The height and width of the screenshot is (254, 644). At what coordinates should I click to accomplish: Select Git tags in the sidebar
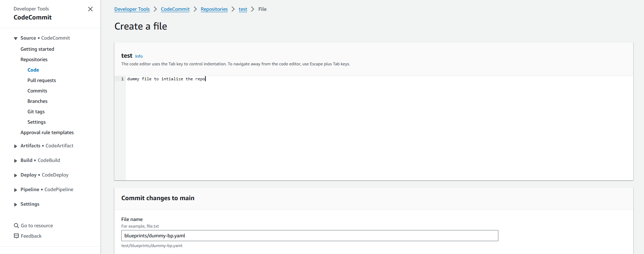click(36, 112)
